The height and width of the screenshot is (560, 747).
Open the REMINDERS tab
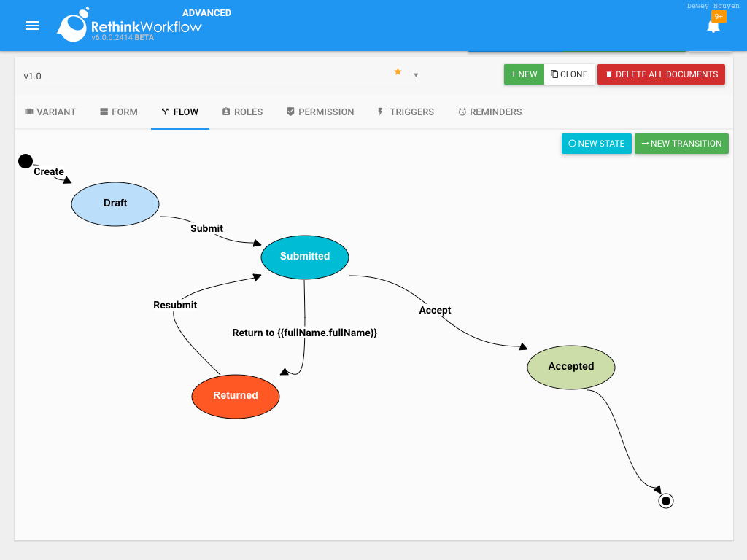pyautogui.click(x=489, y=112)
